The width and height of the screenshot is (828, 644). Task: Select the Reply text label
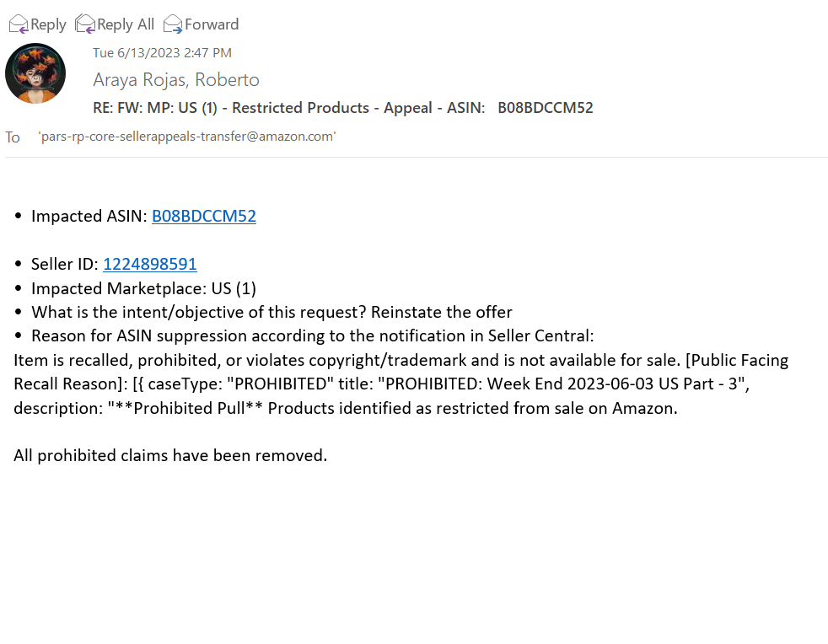click(x=48, y=24)
